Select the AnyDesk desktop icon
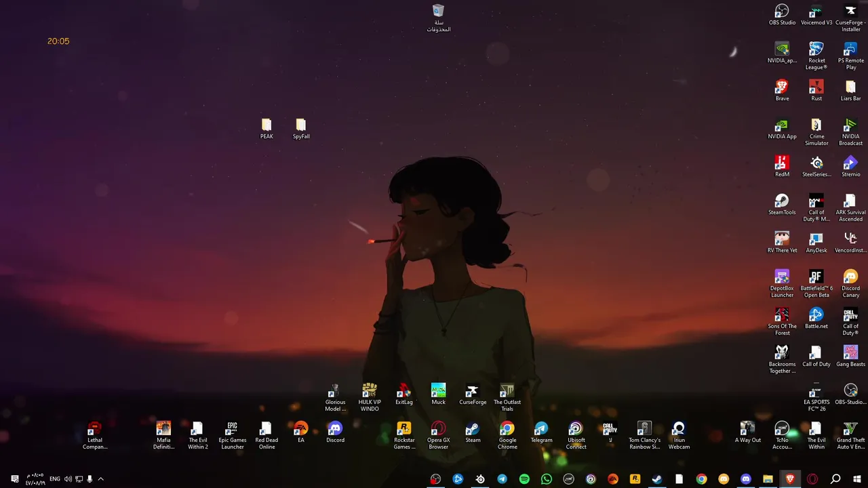The height and width of the screenshot is (488, 868). [816, 243]
